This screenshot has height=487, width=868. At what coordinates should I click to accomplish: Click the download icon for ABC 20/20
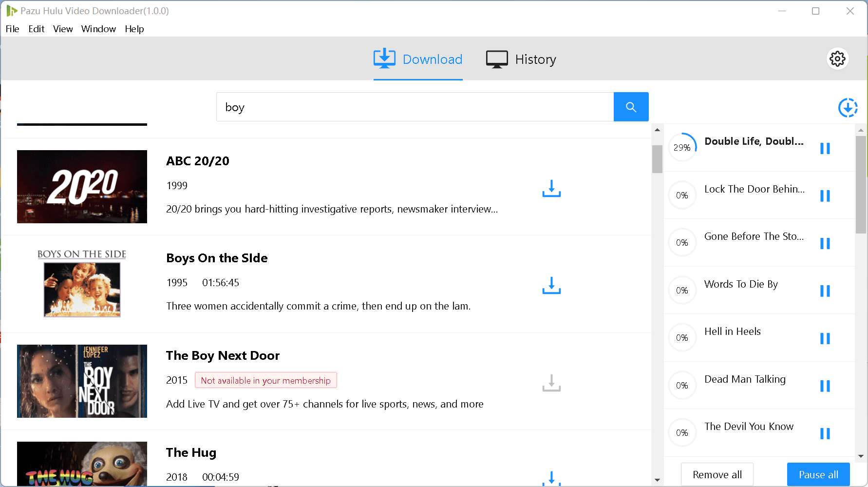coord(551,189)
